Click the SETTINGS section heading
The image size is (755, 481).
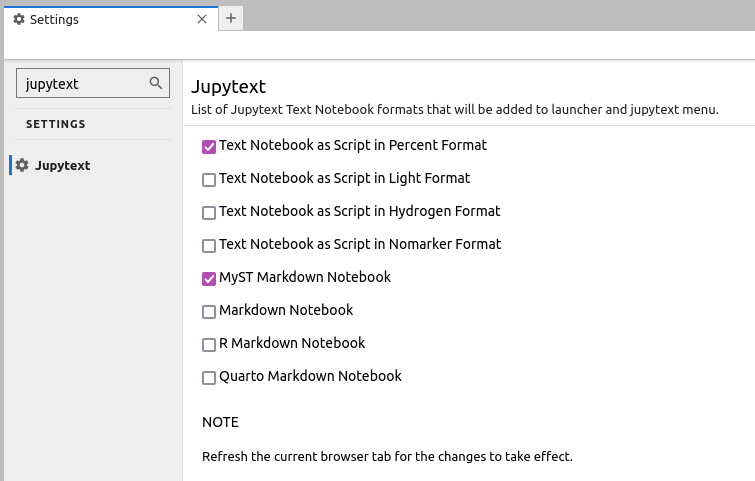point(55,124)
